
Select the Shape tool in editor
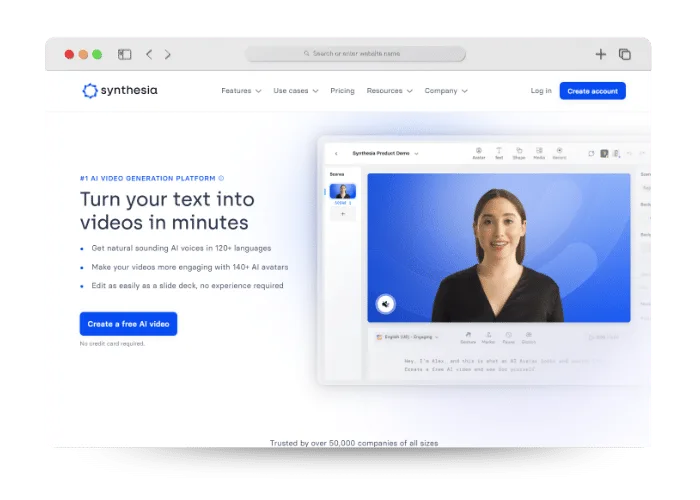(x=519, y=153)
